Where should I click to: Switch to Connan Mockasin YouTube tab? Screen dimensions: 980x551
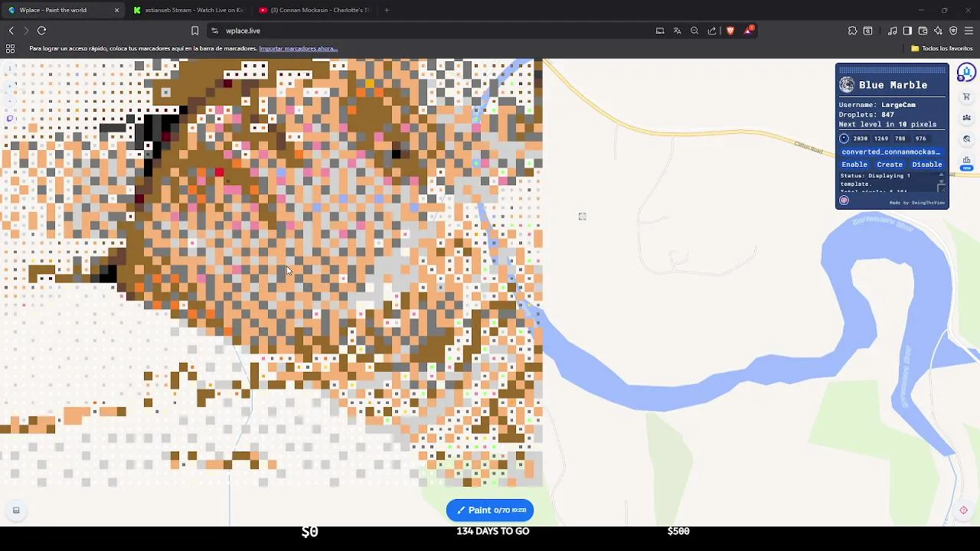[x=314, y=10]
